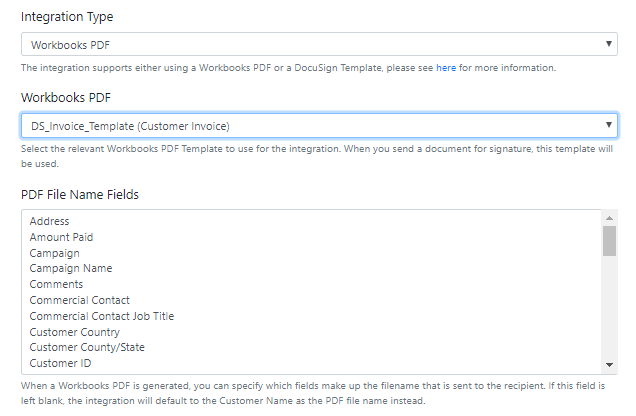Viewport: 636px width, 416px height.
Task: Click the list scrollbar up arrow
Action: point(609,218)
